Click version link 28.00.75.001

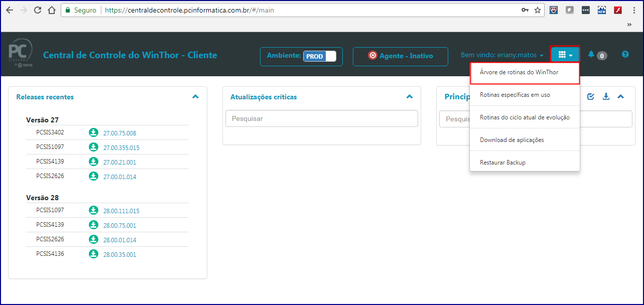click(119, 226)
